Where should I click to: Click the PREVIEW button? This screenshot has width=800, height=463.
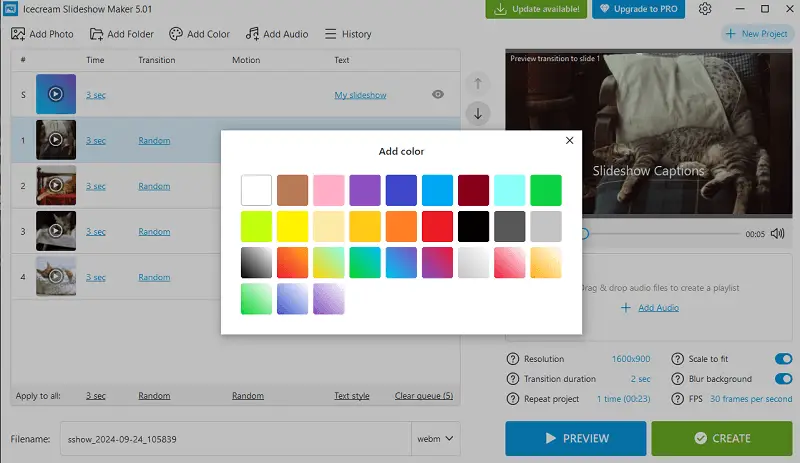[x=576, y=438]
